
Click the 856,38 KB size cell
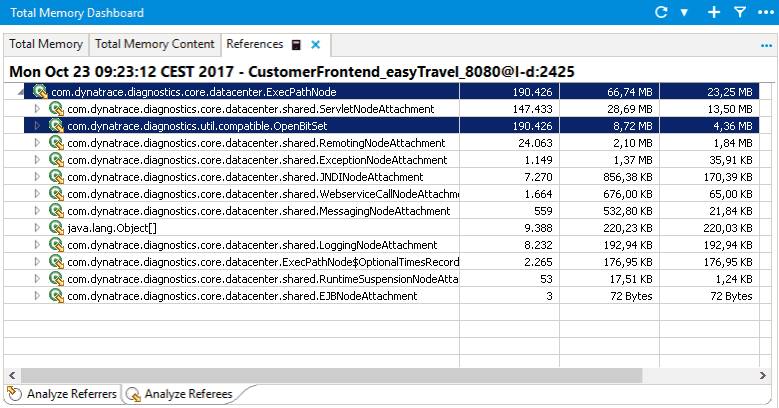click(x=610, y=177)
